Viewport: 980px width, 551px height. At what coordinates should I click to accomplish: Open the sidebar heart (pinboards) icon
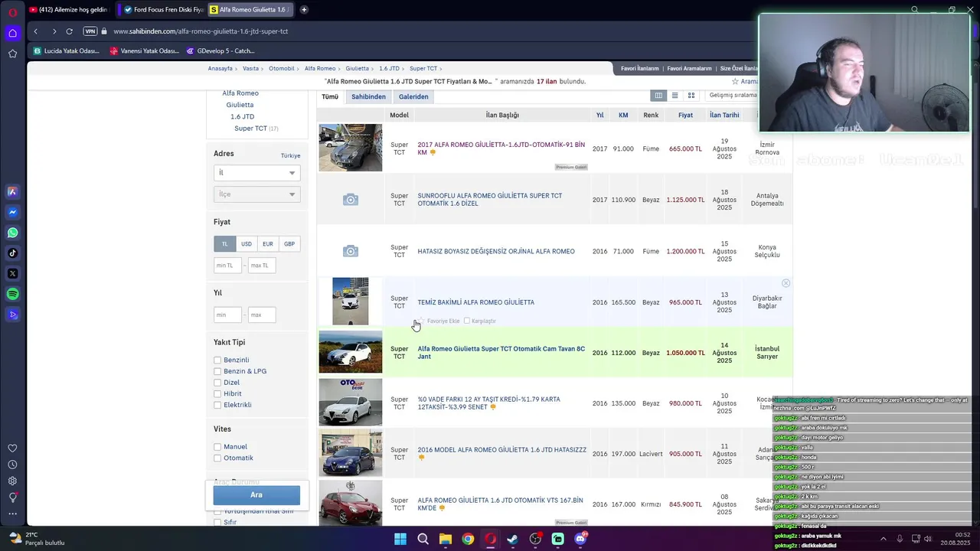click(x=12, y=448)
